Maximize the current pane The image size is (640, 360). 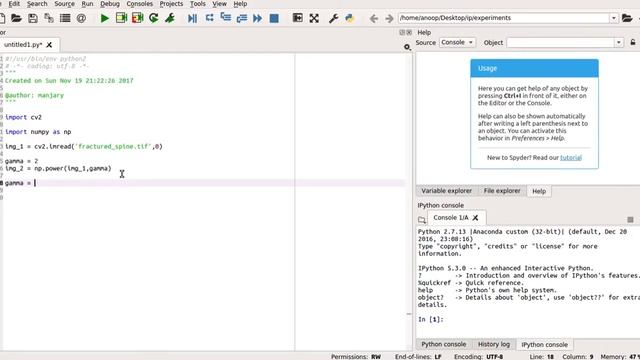tap(298, 18)
